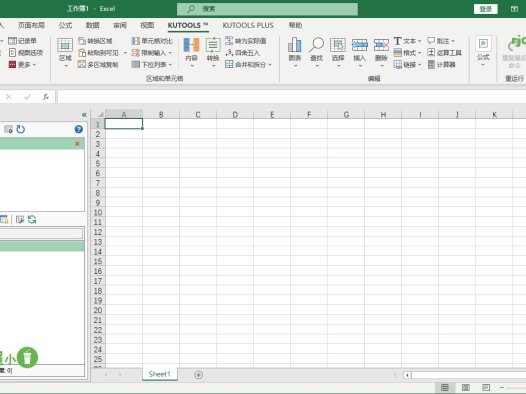Click the blue refresh icon in pane
Viewport: 526px width, 394px height.
tap(21, 129)
